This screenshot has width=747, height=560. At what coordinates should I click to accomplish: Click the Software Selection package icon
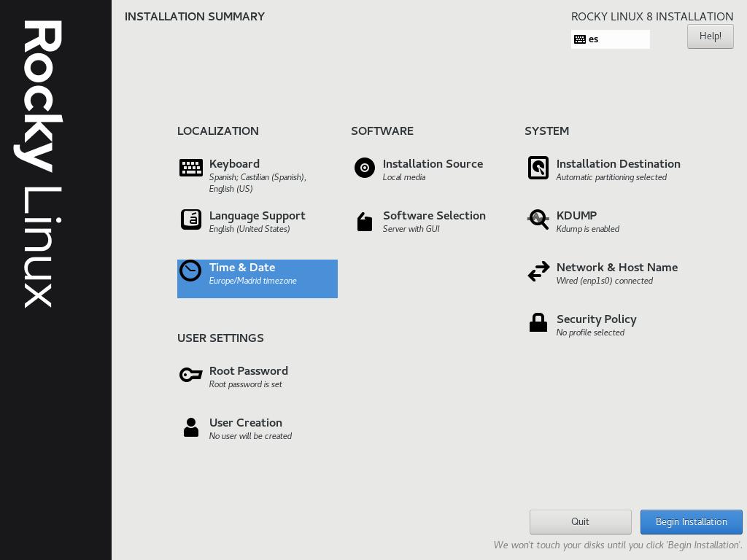365,222
